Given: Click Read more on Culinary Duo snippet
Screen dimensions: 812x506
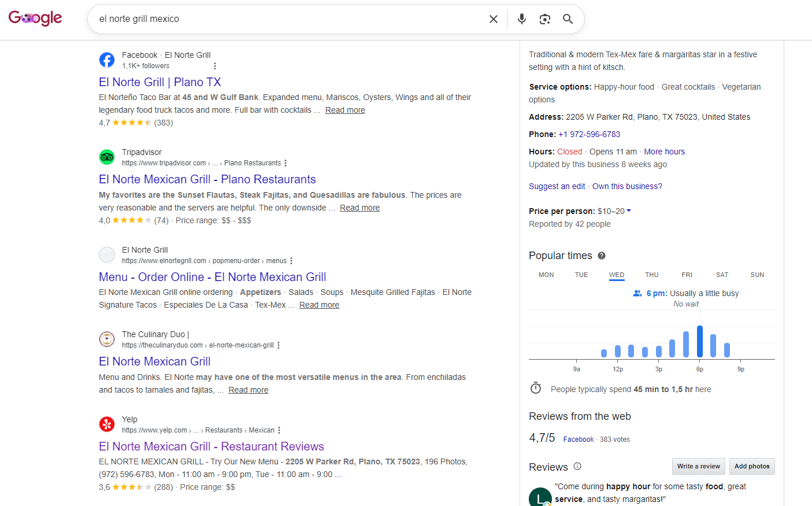Looking at the screenshot, I should tap(249, 390).
